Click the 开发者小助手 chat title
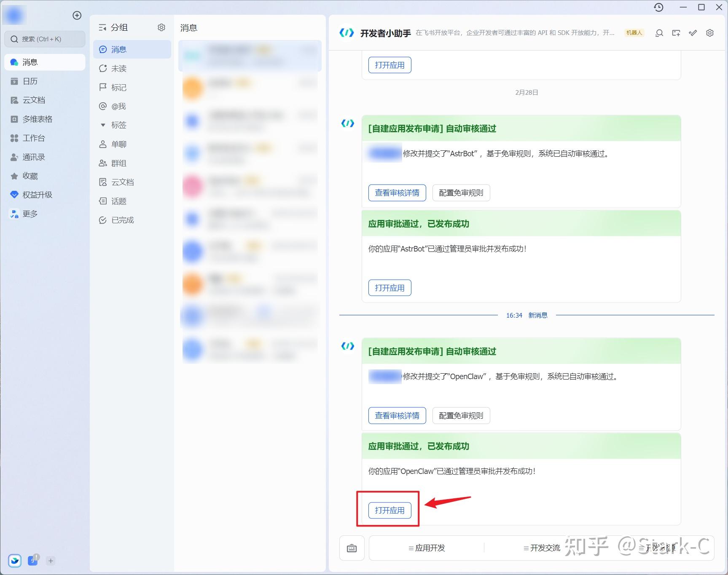Image resolution: width=728 pixels, height=575 pixels. (x=385, y=33)
